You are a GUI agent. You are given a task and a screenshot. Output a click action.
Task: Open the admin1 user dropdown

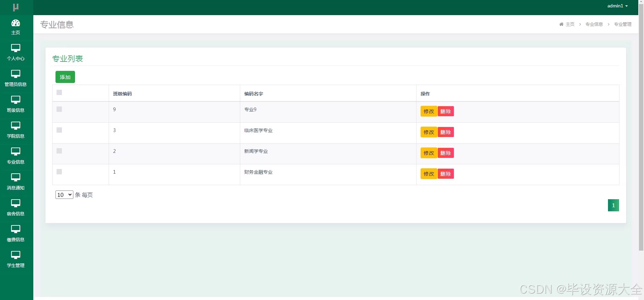[x=617, y=6]
